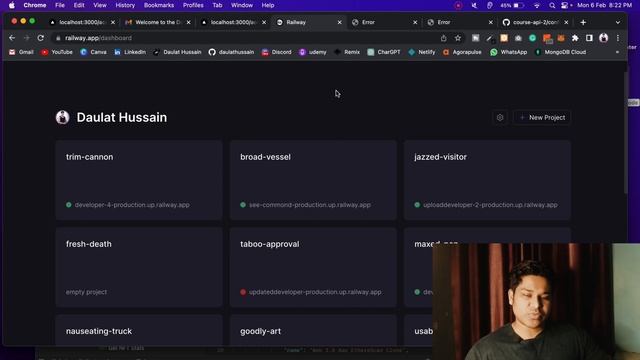Expand hidden bookmarks overflow arrow
Screen dimensions: 640x360
point(617,52)
